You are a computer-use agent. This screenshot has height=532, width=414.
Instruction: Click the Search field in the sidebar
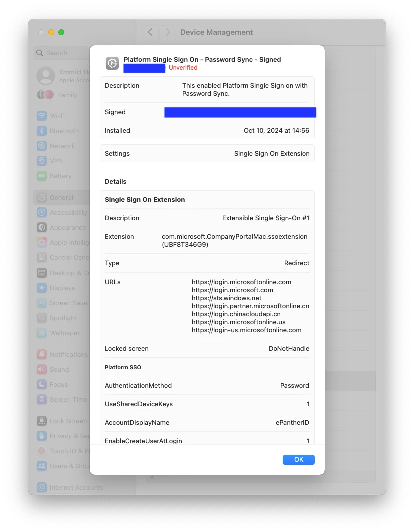pyautogui.click(x=62, y=53)
